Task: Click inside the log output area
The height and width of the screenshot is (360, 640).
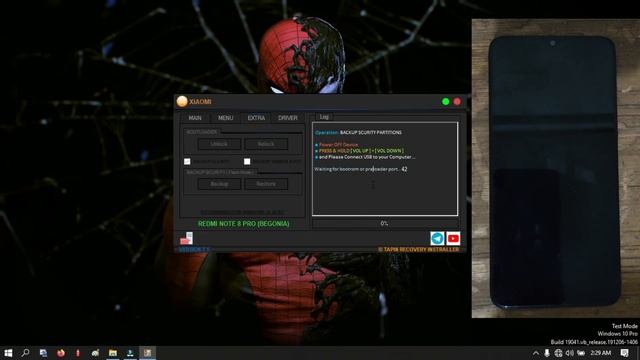Action: pos(385,169)
